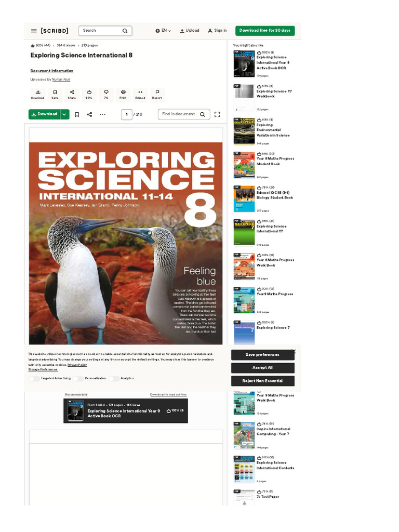
Task: Click the page number field showing 1
Action: coord(127,114)
